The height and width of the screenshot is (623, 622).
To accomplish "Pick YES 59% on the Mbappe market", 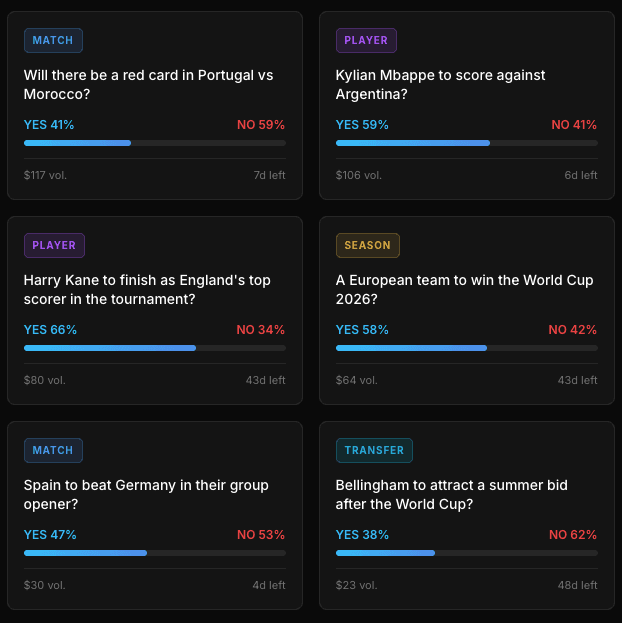I will (x=362, y=125).
